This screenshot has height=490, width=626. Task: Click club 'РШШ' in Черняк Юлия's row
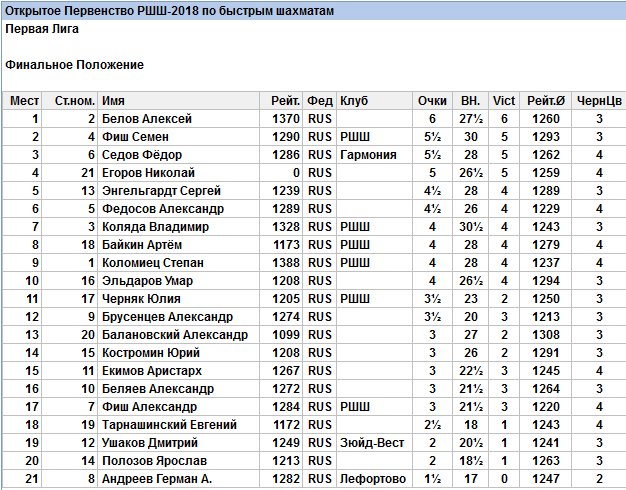[355, 299]
